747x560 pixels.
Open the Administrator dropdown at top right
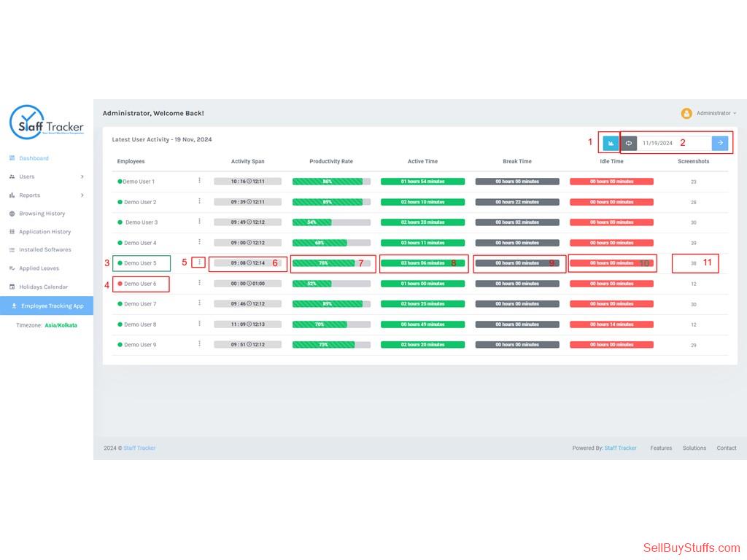713,113
